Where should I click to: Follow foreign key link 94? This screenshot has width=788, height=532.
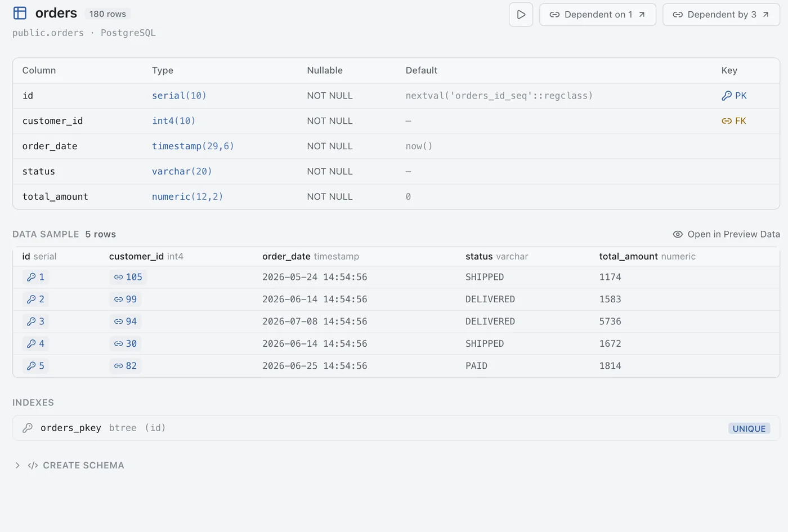125,321
